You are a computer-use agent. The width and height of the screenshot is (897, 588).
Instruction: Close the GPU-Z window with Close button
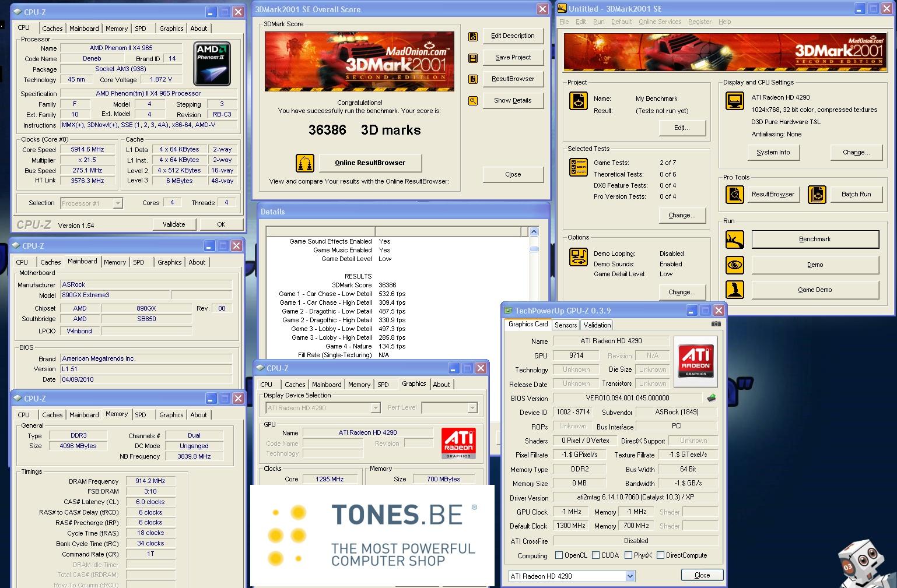702,575
